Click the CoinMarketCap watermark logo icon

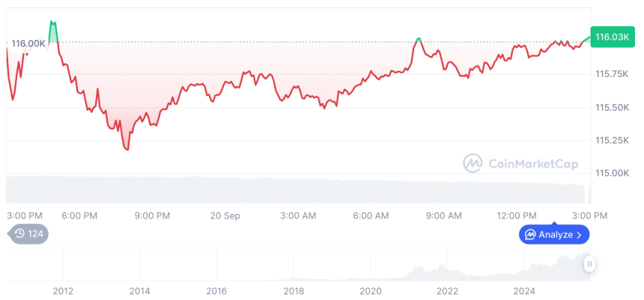(x=473, y=162)
